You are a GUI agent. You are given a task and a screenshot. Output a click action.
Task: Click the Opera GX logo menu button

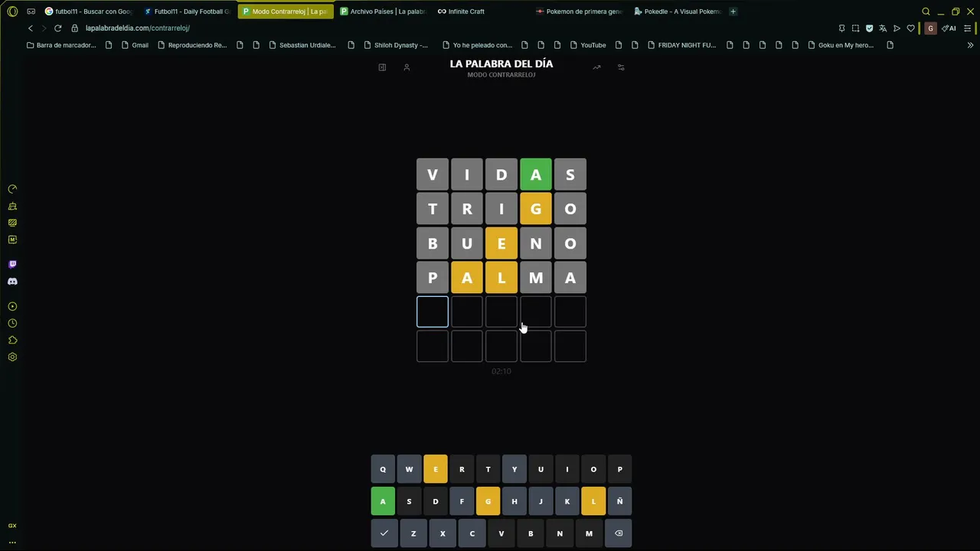(12, 11)
